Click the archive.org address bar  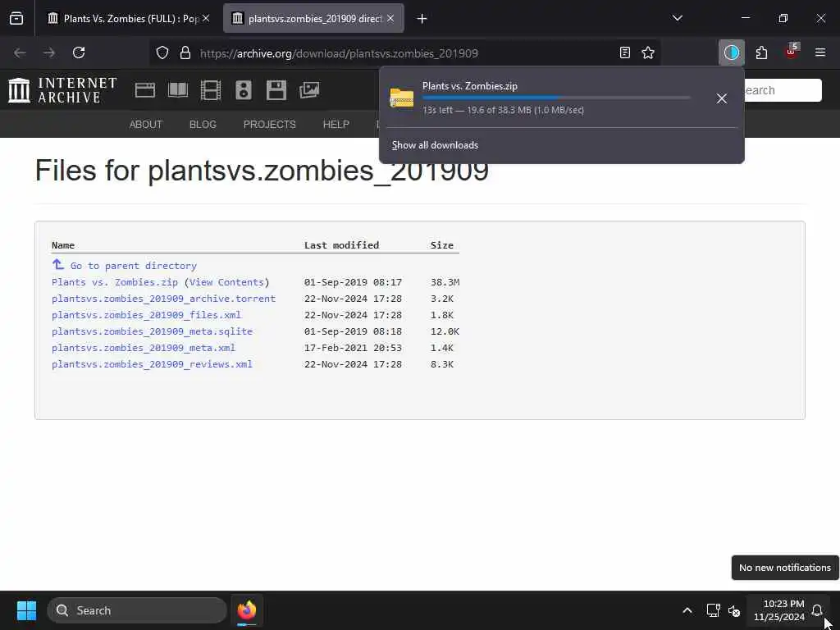tap(404, 53)
